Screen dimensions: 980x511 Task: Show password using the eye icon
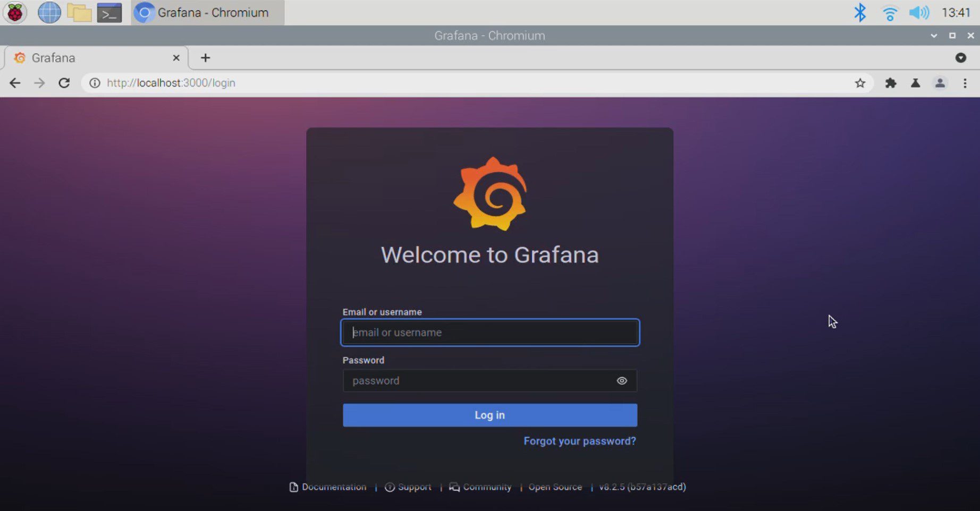click(x=622, y=381)
